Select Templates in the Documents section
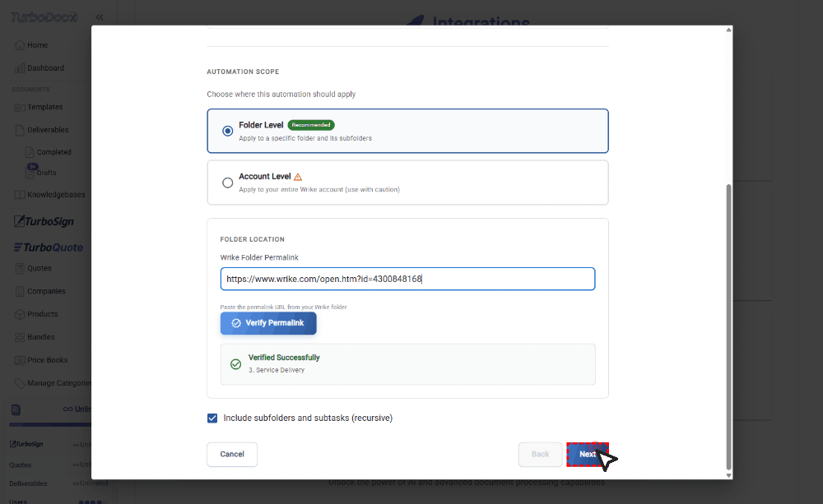Viewport: 823px width, 504px height. (x=46, y=107)
